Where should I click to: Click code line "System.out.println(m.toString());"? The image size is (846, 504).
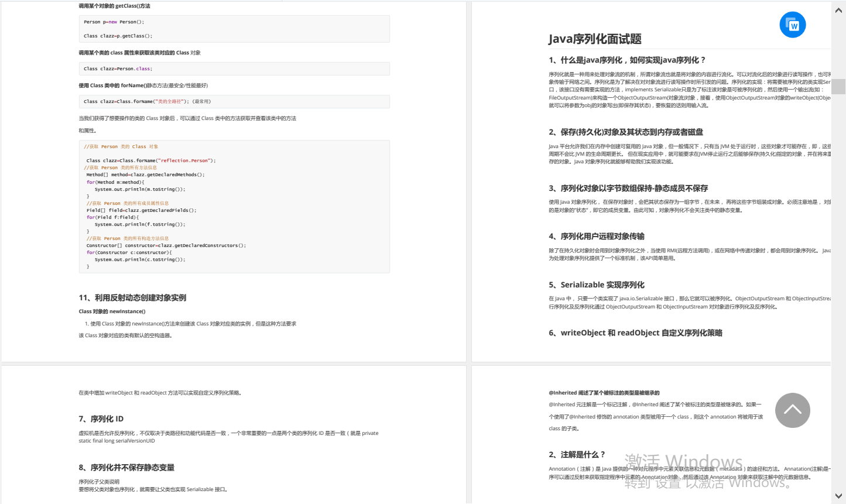click(140, 189)
